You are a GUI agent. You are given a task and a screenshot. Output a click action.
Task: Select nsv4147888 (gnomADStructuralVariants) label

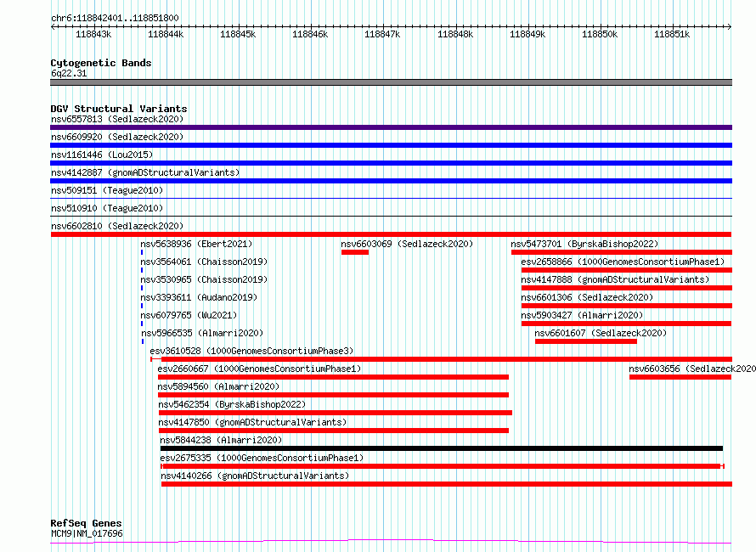click(x=615, y=279)
